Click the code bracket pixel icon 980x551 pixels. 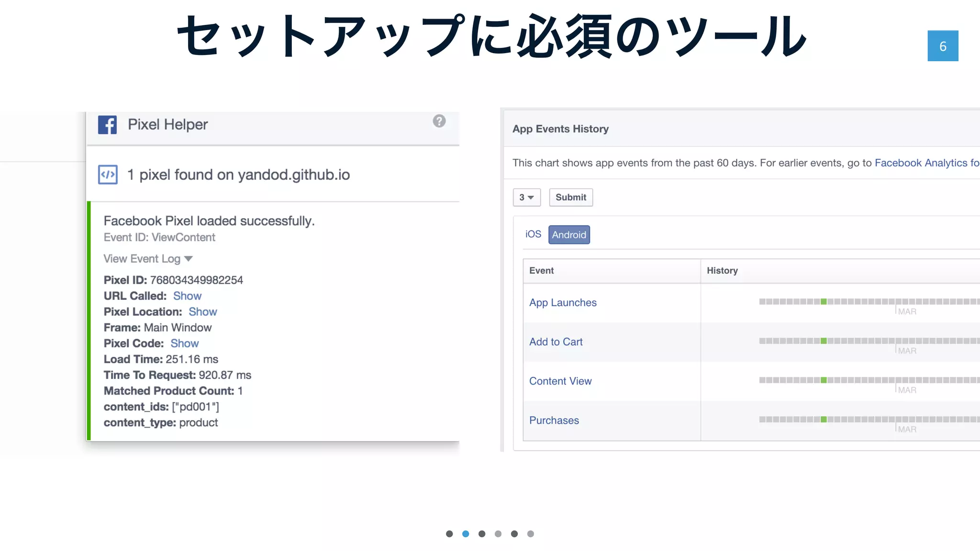pyautogui.click(x=108, y=175)
